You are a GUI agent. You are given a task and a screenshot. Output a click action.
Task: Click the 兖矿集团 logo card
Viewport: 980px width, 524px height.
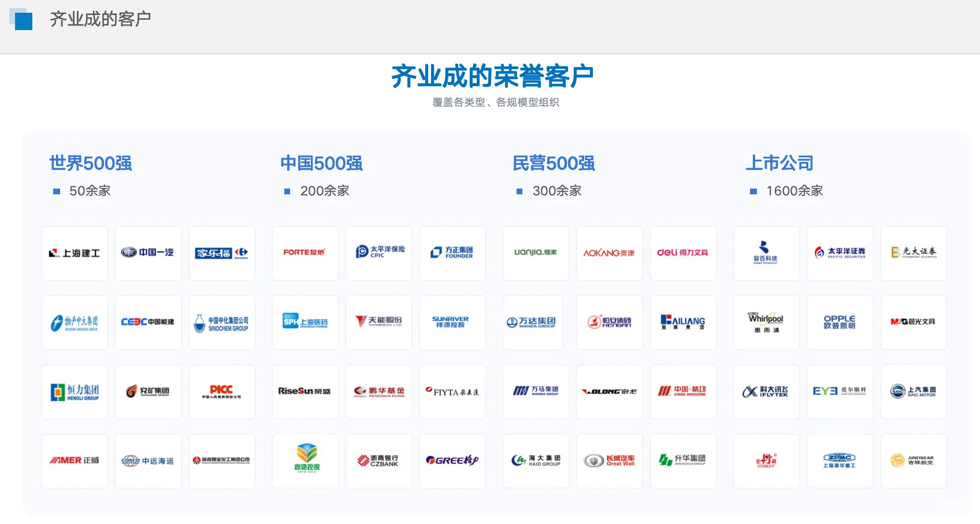(149, 392)
